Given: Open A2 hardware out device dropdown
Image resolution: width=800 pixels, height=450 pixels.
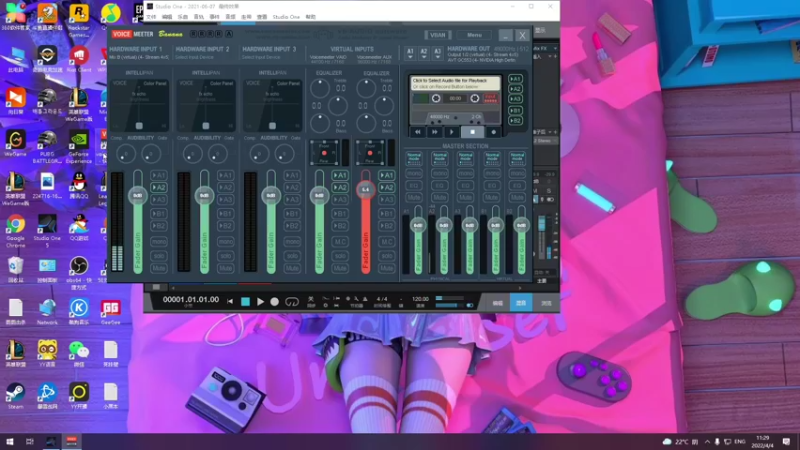Looking at the screenshot, I should [x=423, y=53].
